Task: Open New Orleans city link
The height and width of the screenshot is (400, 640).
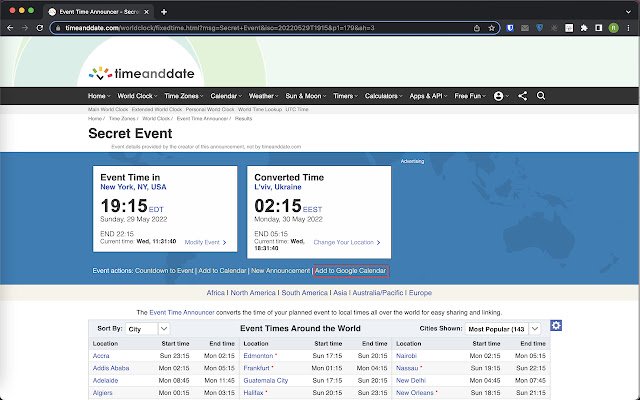Action: pos(415,393)
